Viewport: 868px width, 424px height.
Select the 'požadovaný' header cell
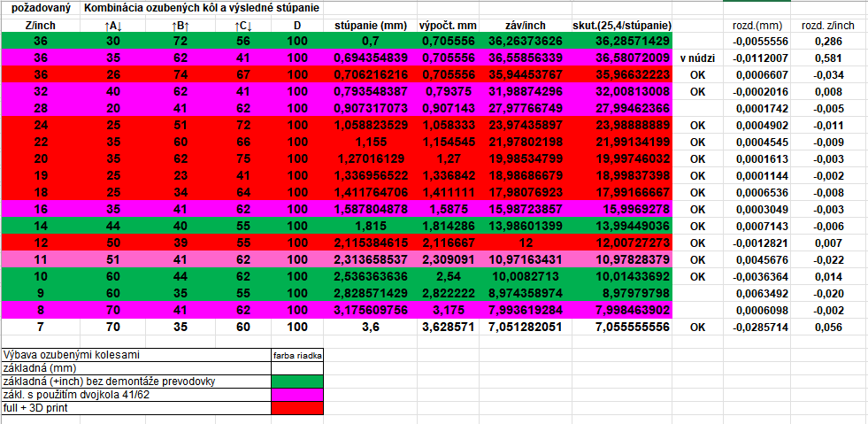(x=41, y=9)
